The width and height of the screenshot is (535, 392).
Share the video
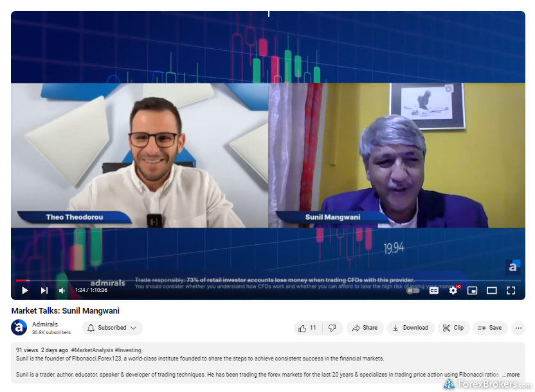(x=365, y=328)
